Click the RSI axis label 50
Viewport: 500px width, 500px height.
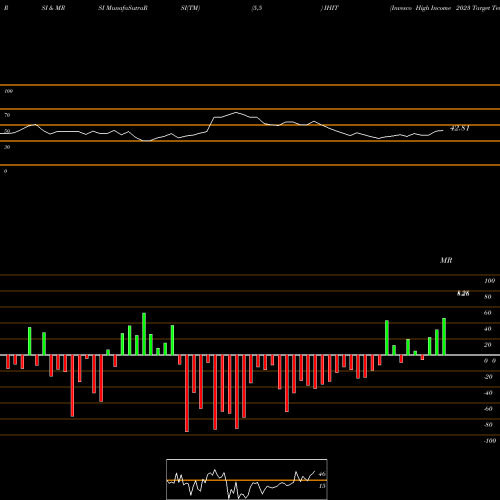click(7, 131)
